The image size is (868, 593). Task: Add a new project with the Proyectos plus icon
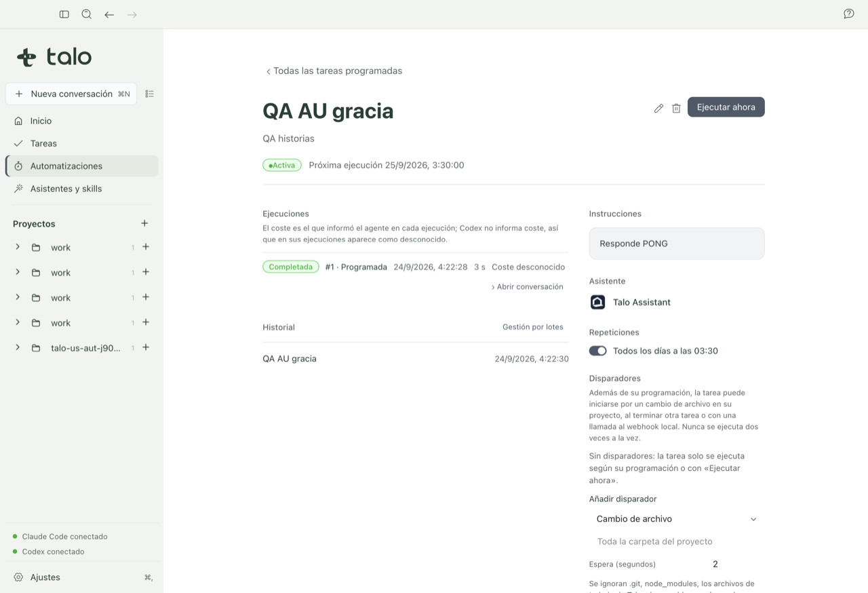click(x=144, y=223)
